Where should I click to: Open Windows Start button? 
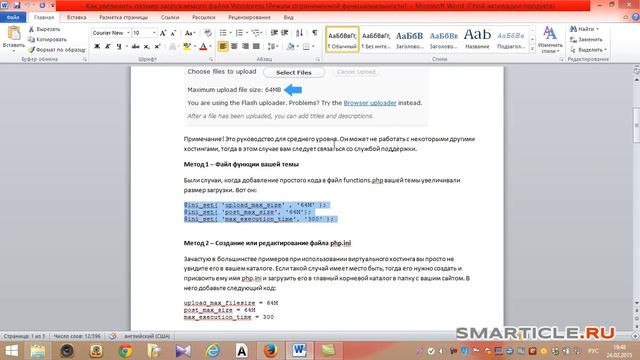[x=11, y=351]
